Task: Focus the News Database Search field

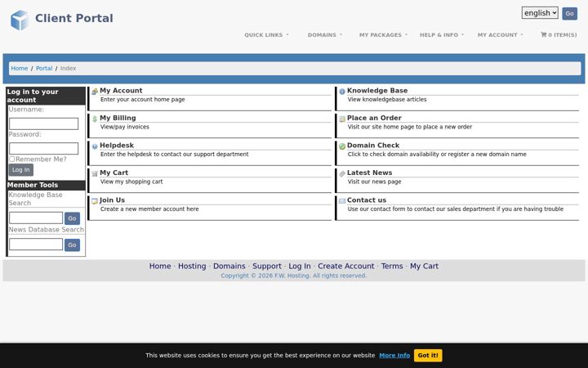Action: pos(36,244)
